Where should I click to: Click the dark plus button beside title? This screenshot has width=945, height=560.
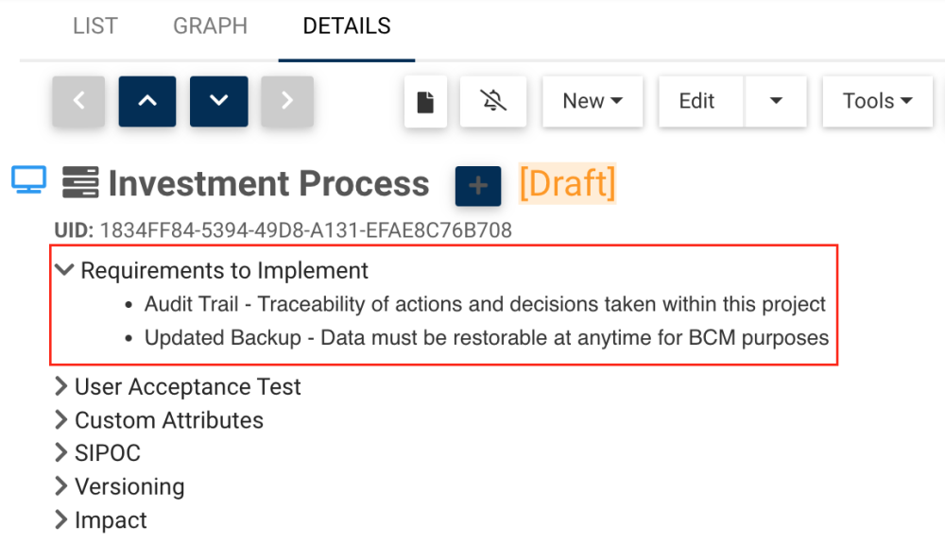point(478,185)
